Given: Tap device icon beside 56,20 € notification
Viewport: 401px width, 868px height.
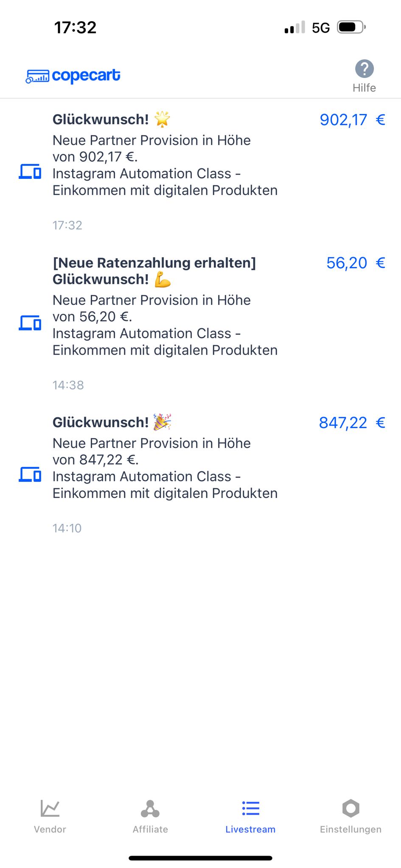Looking at the screenshot, I should 30,323.
